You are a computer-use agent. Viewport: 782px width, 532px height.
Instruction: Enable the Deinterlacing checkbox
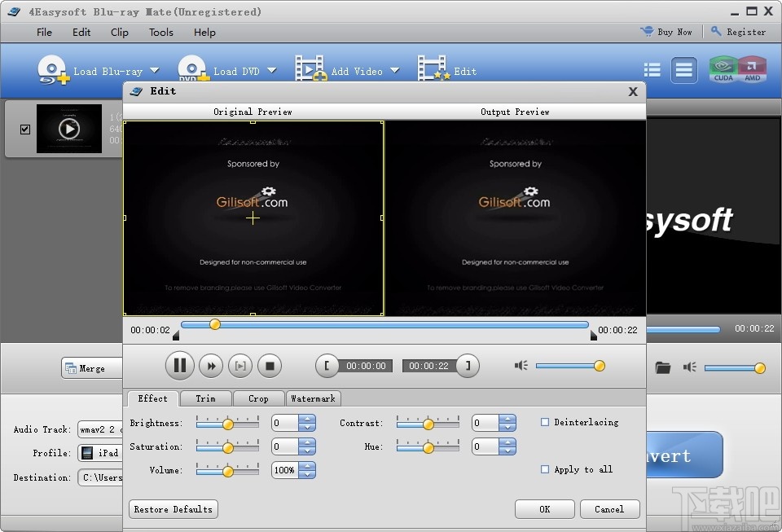tap(545, 422)
